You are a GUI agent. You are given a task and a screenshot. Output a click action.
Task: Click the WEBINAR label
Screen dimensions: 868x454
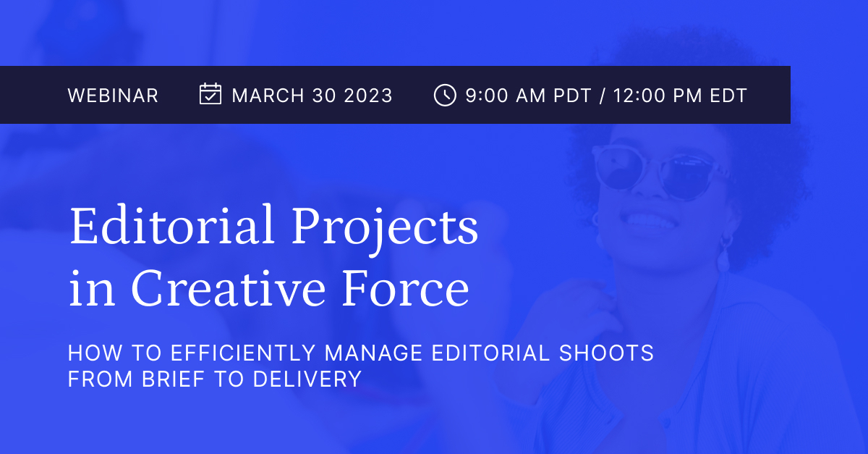click(x=113, y=95)
